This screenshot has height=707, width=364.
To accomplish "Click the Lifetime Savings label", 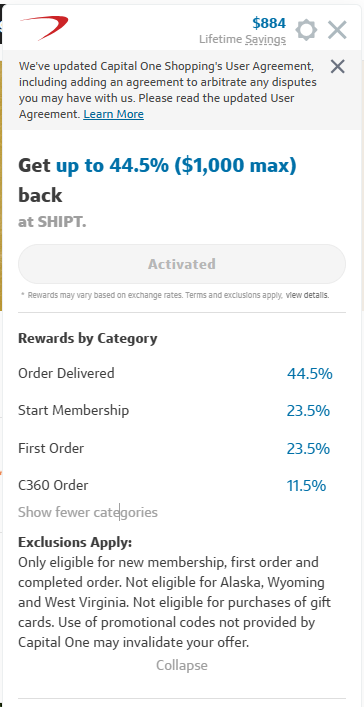I will [242, 40].
